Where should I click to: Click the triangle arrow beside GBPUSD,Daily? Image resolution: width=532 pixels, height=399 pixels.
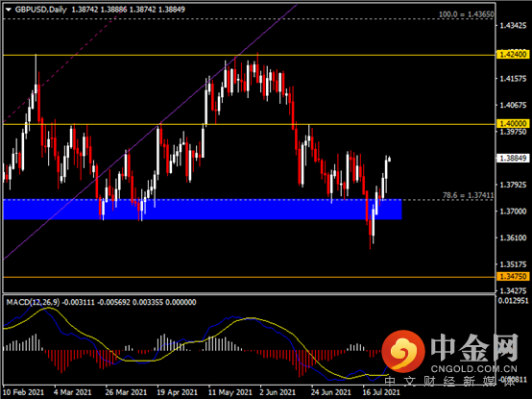[x=9, y=10]
